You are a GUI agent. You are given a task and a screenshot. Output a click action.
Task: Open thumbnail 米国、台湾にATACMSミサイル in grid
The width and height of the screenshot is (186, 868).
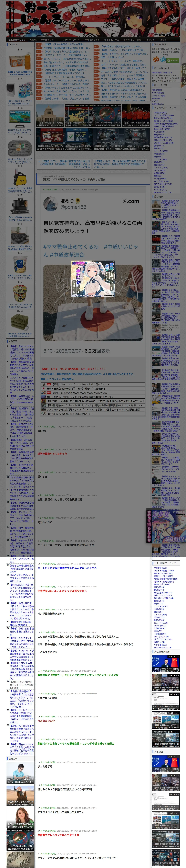coord(107,115)
